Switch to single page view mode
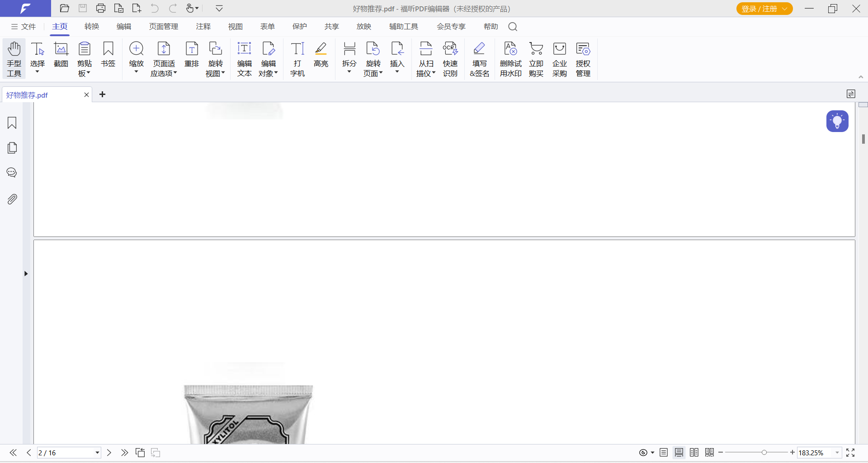The image size is (868, 463). pyautogui.click(x=664, y=453)
